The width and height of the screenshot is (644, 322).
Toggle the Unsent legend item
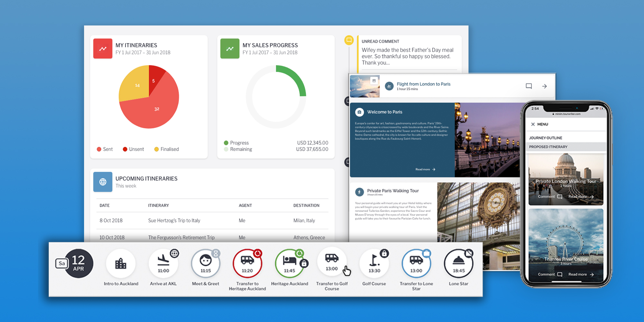[x=133, y=149]
